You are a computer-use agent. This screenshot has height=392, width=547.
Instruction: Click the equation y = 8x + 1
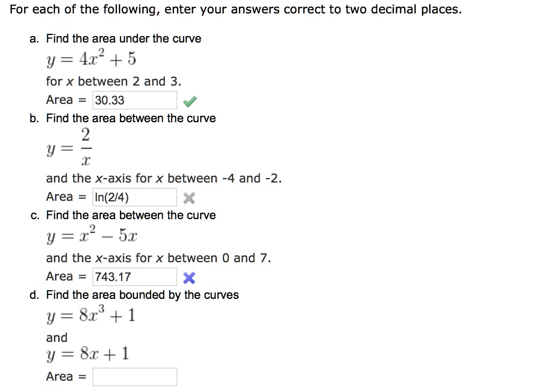point(86,353)
